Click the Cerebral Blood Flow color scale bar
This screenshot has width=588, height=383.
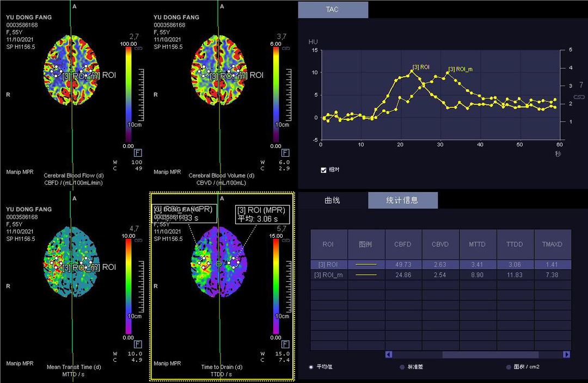click(128, 95)
